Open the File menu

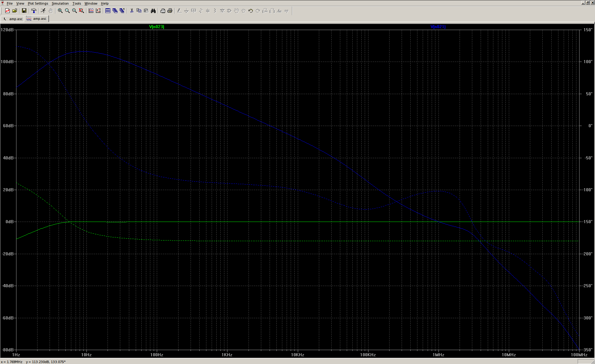click(x=10, y=3)
